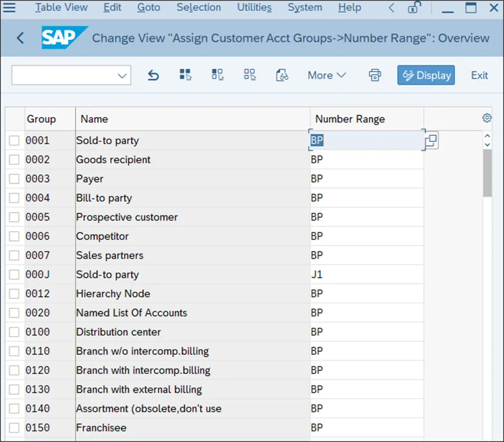This screenshot has height=442, width=504.
Task: Click the left chevron beside Help menu
Action: point(392,8)
